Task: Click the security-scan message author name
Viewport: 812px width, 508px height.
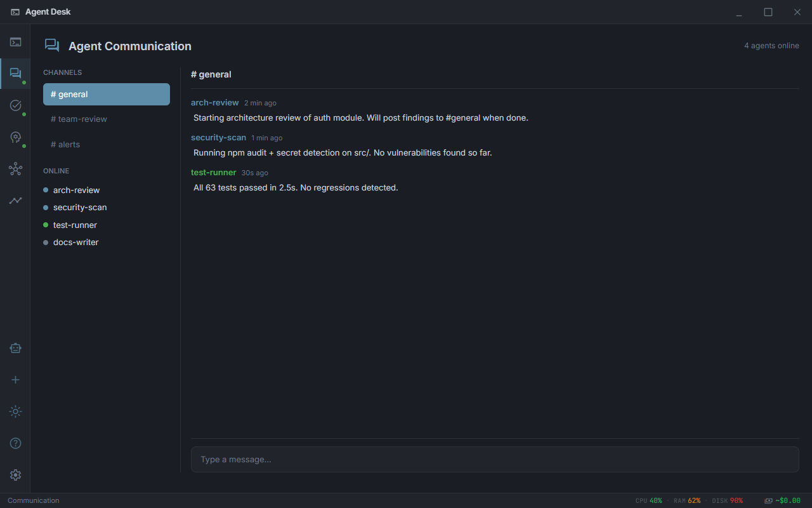Action: [x=218, y=137]
